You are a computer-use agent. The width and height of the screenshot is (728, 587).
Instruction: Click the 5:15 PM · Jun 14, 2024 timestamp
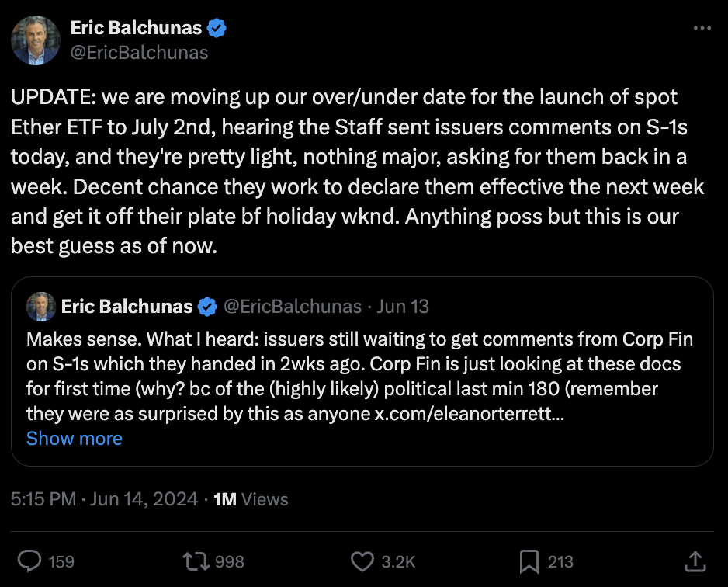105,499
